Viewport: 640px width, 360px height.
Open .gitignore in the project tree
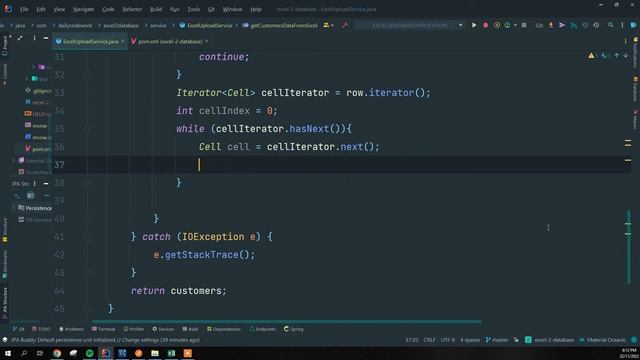tap(38, 91)
